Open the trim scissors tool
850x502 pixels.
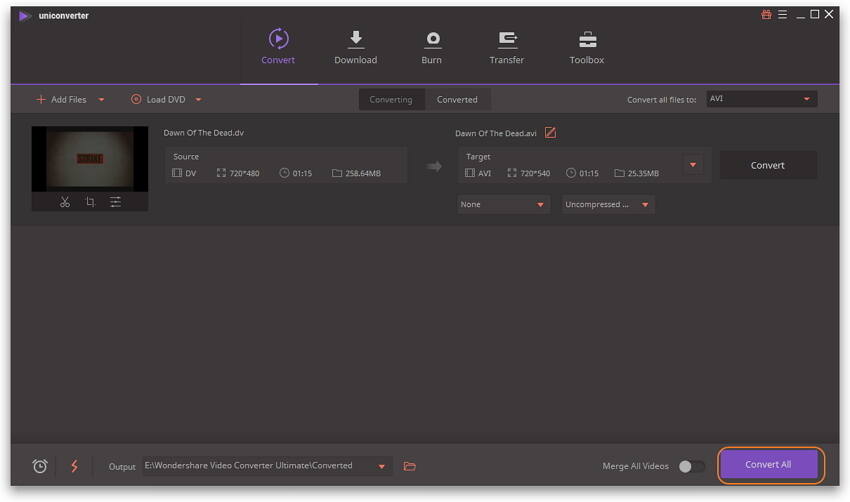click(x=65, y=202)
